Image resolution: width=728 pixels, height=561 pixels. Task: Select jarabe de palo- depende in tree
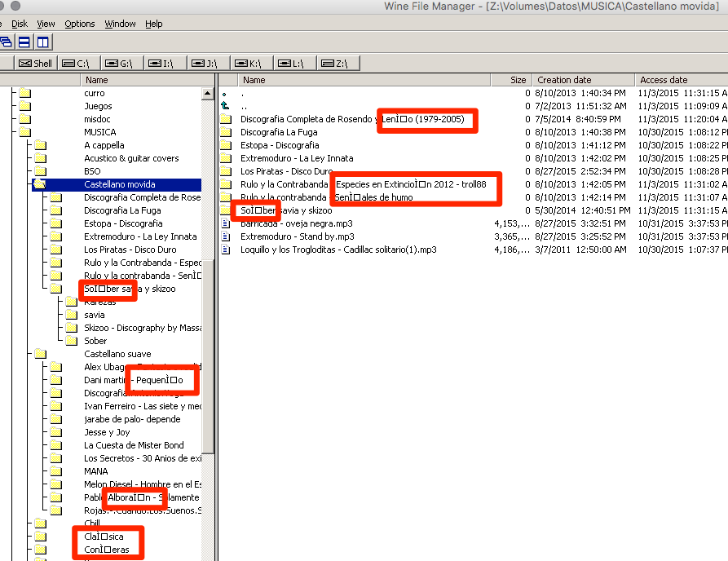[x=132, y=419]
